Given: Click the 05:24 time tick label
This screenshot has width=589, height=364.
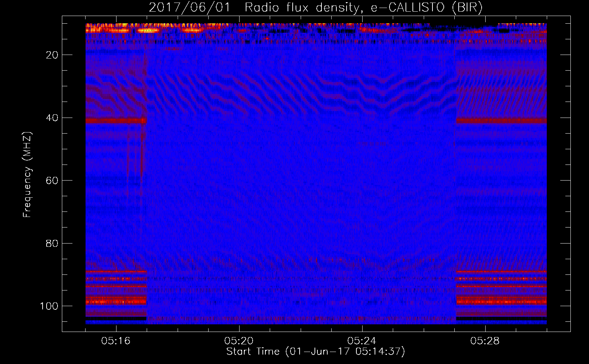Looking at the screenshot, I should (x=362, y=341).
